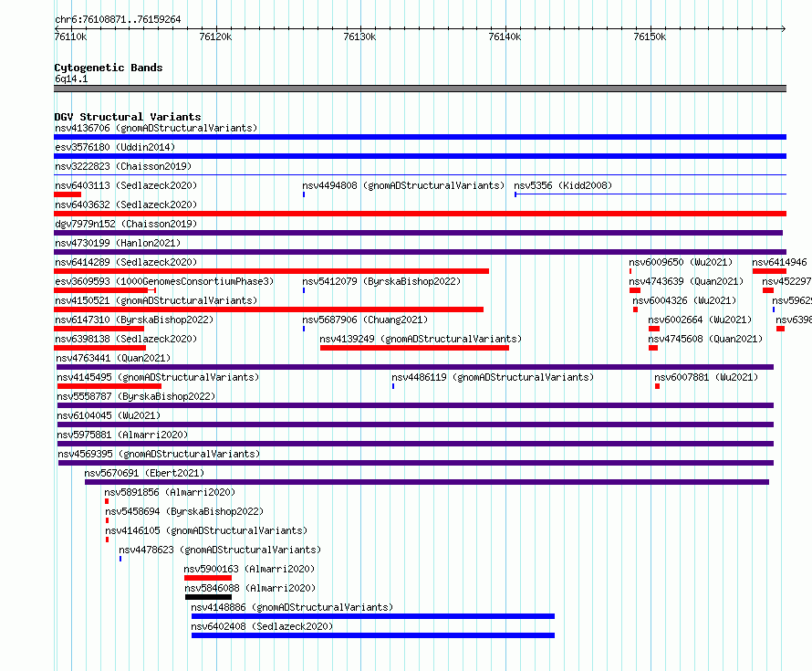Open dgv7979n152 (Chaisson2019) variant
The image size is (812, 671).
point(126,224)
